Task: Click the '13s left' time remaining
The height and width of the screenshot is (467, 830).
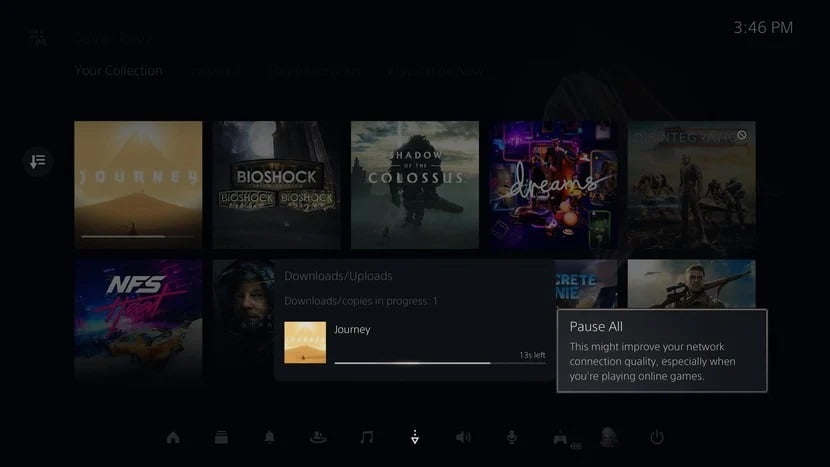Action: click(x=532, y=355)
